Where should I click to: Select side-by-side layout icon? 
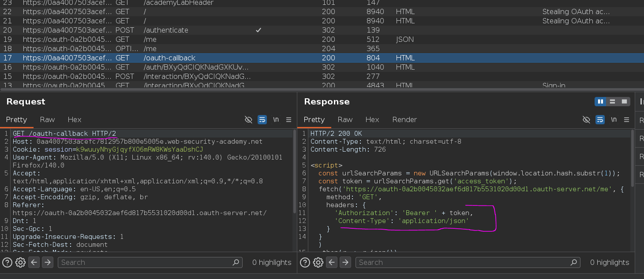(600, 101)
